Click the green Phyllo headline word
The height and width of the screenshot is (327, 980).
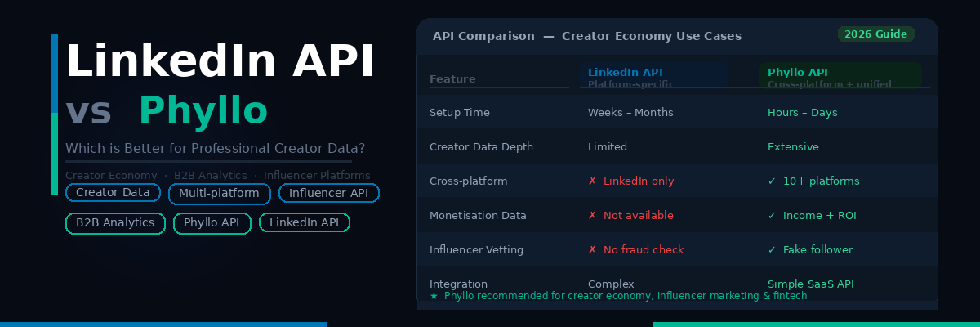(203, 110)
